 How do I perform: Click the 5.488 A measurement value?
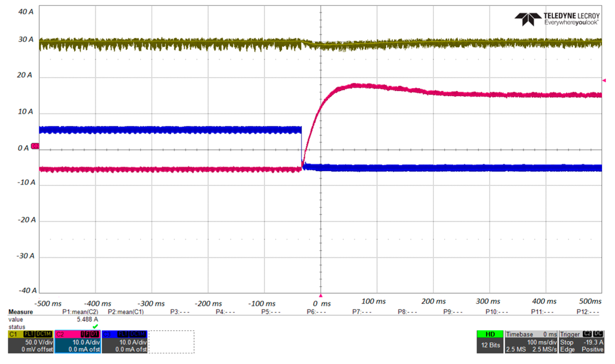87,319
